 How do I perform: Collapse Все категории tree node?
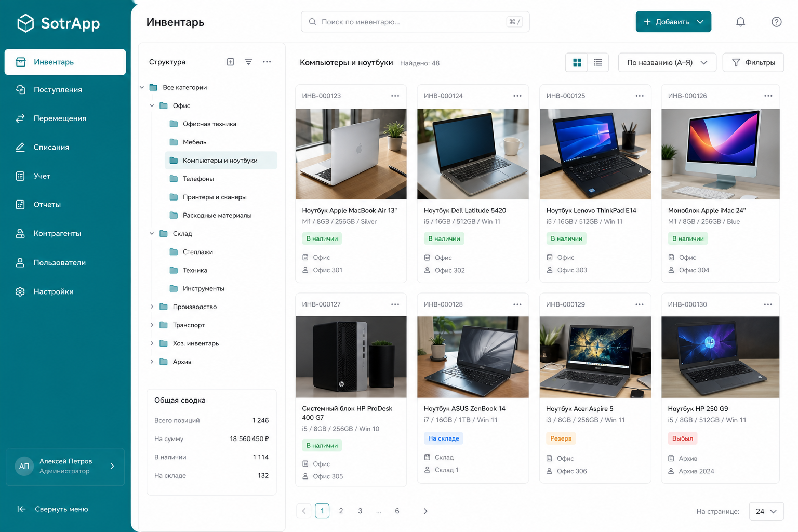click(x=142, y=87)
